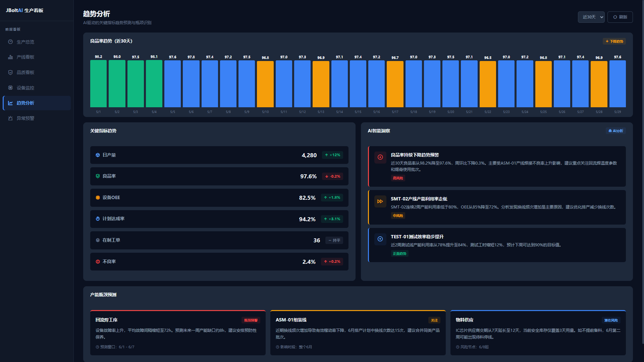This screenshot has height=362, width=644.
Task: Select the 趋势分析 menu item
Action: [37, 103]
